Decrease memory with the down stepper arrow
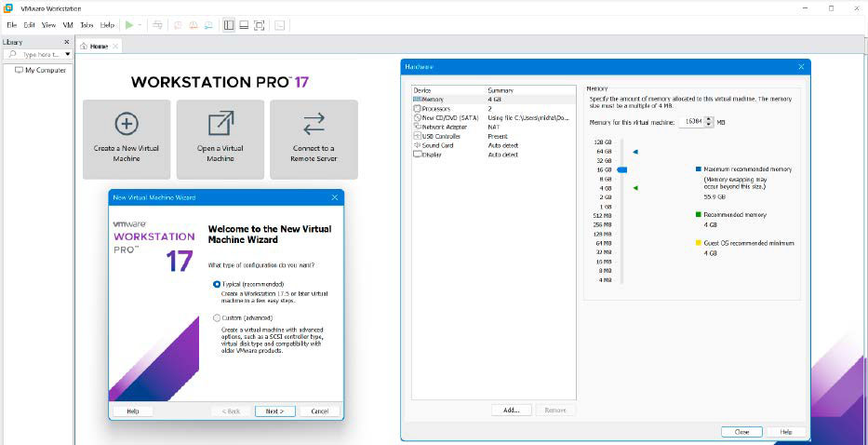This screenshot has height=445, width=868. pyautogui.click(x=710, y=125)
